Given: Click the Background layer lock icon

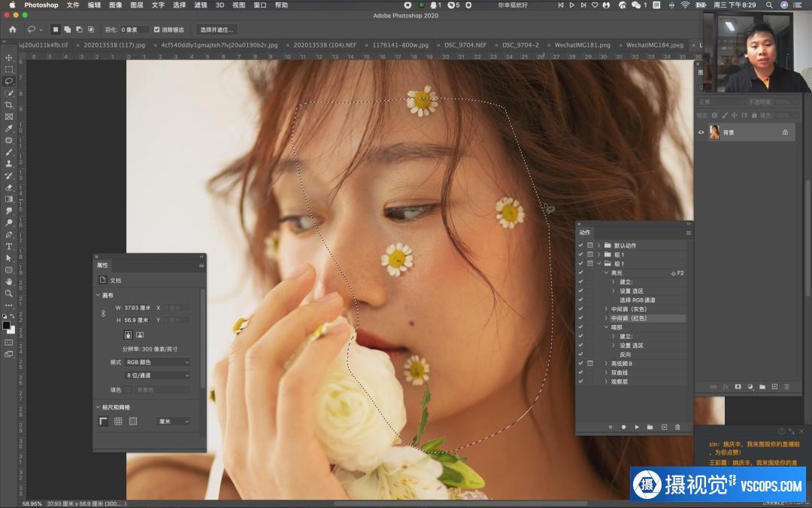Looking at the screenshot, I should pos(785,132).
